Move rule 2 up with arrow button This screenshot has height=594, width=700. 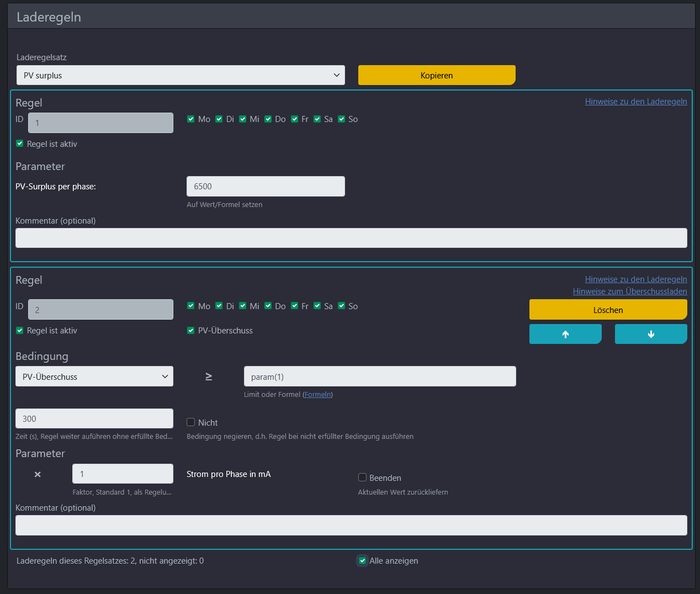(565, 334)
